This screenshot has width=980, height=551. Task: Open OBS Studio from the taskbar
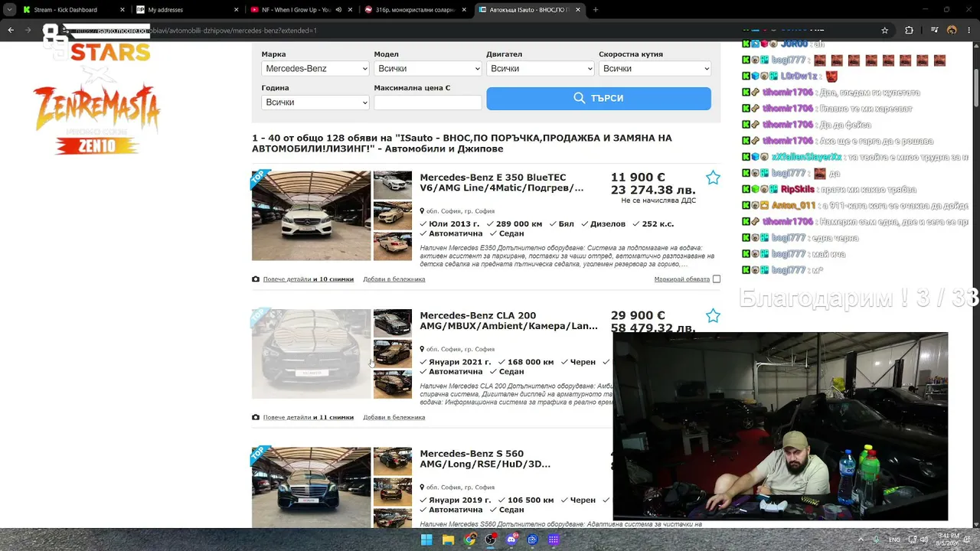coord(491,540)
